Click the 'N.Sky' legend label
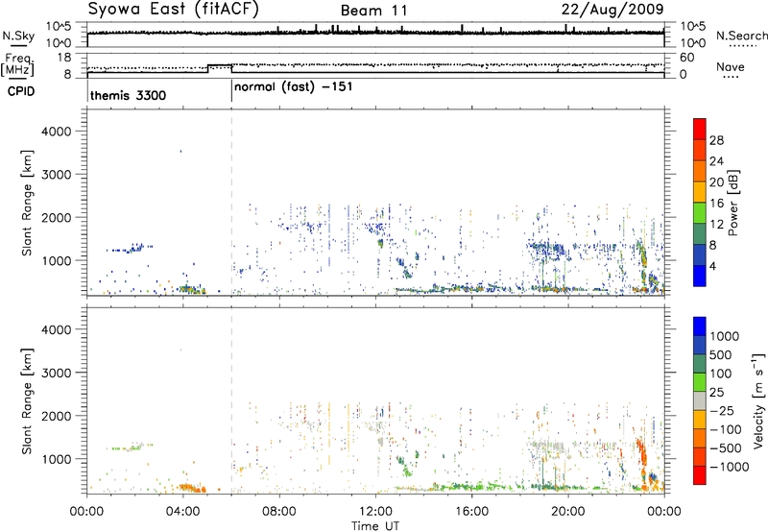The height and width of the screenshot is (532, 768). coord(18,36)
